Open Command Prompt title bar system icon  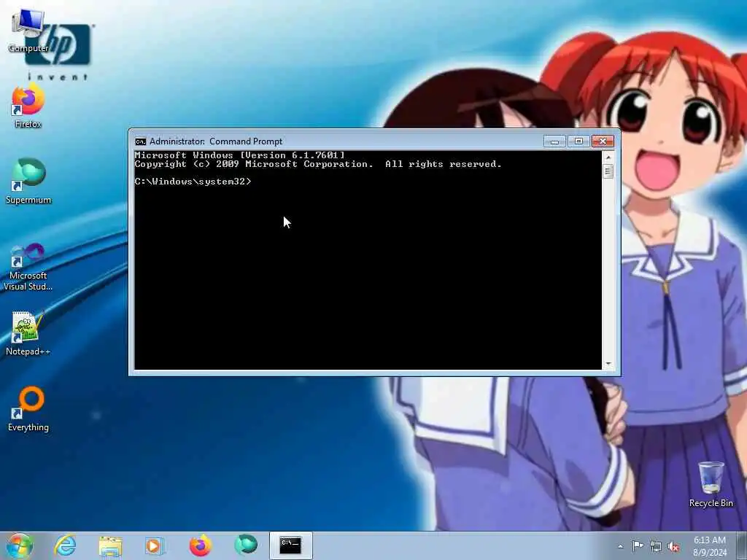(141, 141)
